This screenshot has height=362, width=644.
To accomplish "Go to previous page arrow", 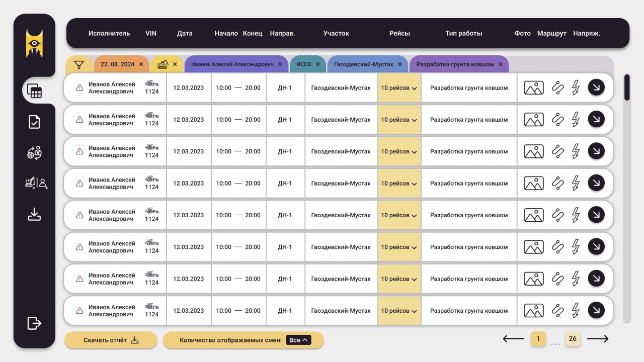I will tap(513, 339).
